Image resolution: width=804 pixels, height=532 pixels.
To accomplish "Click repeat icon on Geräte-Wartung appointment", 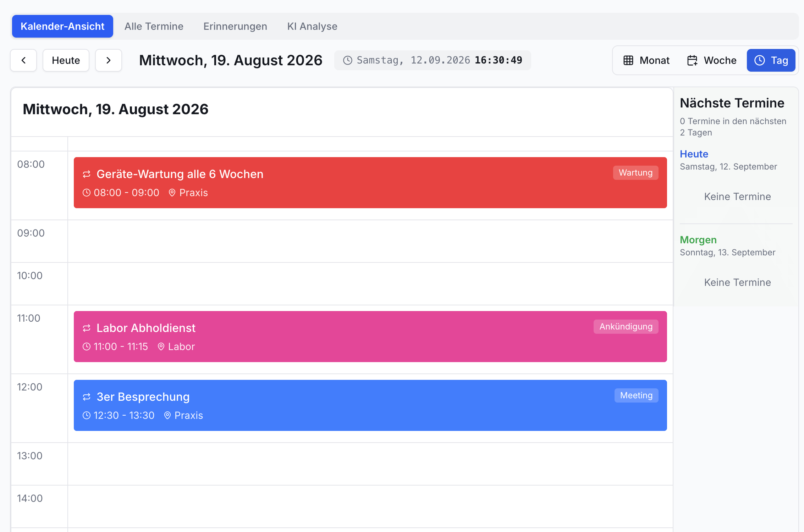I will click(87, 174).
